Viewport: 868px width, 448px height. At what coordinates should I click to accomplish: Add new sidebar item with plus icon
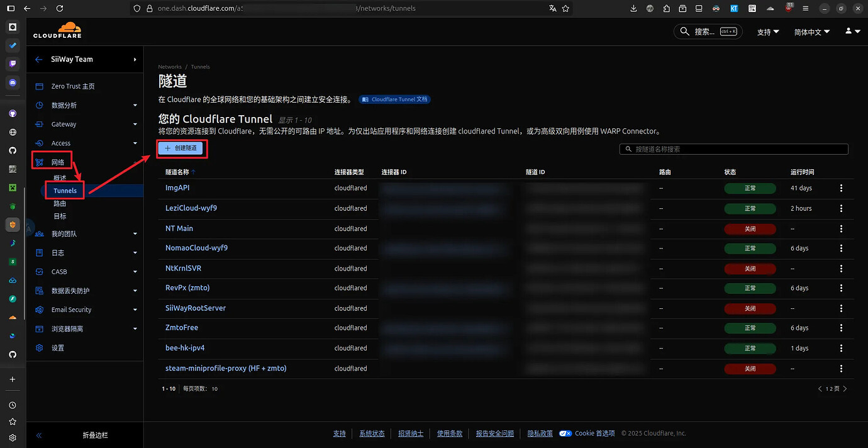tap(13, 379)
